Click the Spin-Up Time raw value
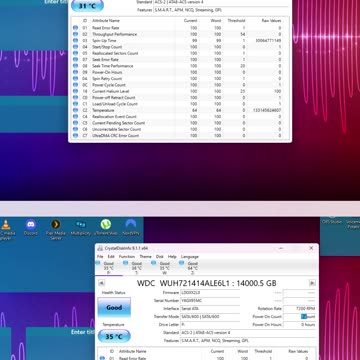360x360 pixels. [268, 41]
